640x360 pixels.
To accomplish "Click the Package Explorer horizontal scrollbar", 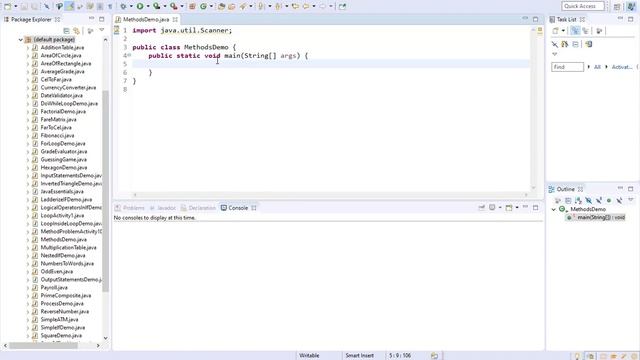I will [43, 346].
